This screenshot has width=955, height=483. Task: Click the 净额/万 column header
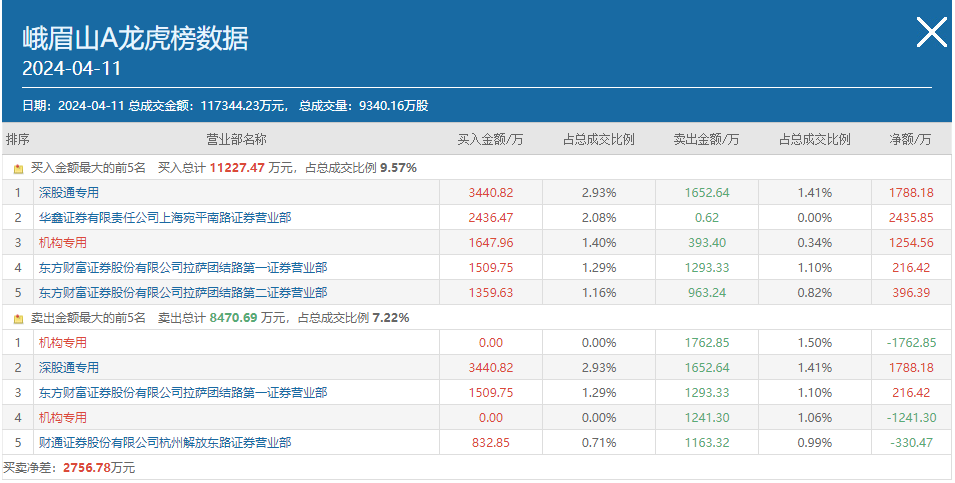911,139
